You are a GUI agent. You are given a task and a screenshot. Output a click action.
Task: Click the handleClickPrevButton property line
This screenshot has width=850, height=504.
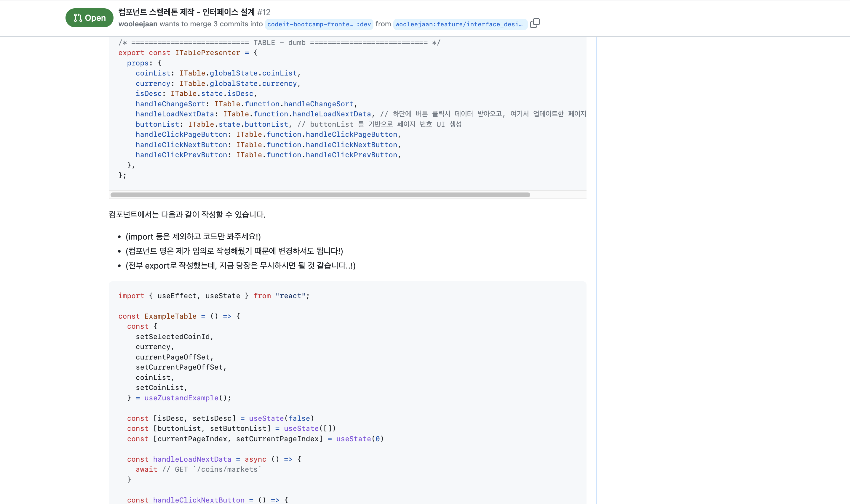pos(268,155)
